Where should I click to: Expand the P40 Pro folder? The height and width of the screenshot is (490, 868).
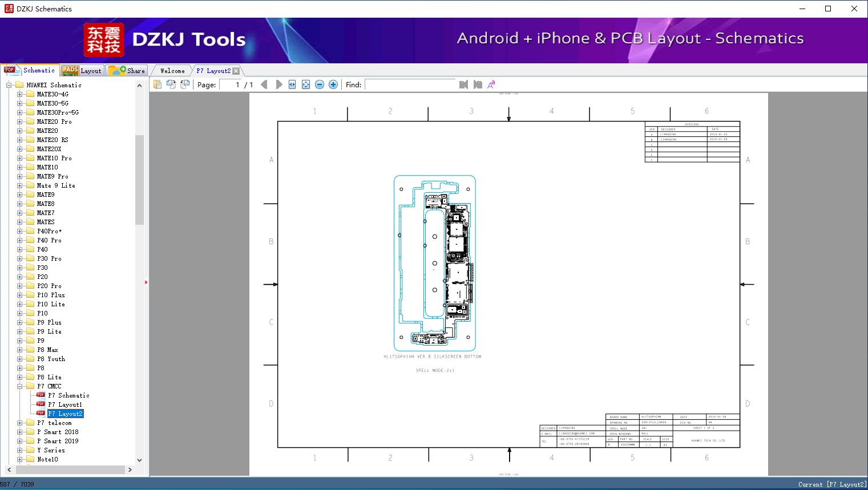click(19, 240)
